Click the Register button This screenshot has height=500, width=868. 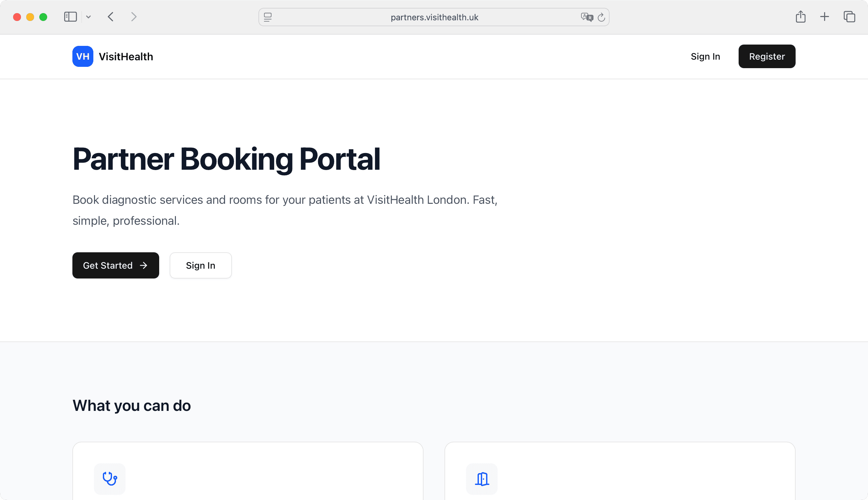[767, 56]
